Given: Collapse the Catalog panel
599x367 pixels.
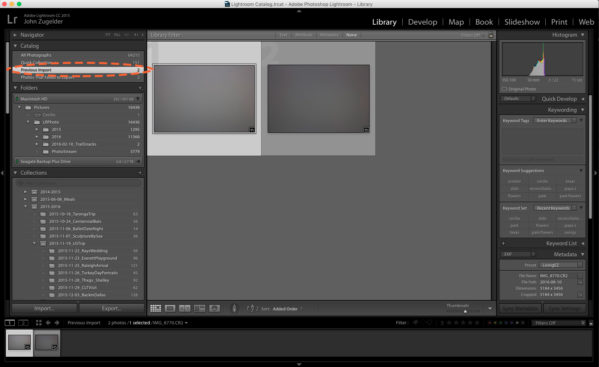Looking at the screenshot, I should click(x=15, y=46).
